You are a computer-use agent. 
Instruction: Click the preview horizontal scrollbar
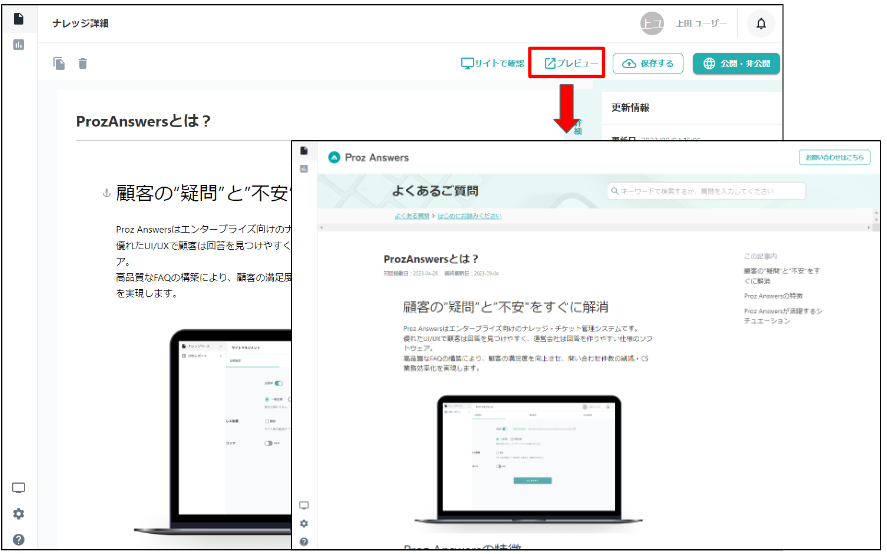[x=595, y=227]
